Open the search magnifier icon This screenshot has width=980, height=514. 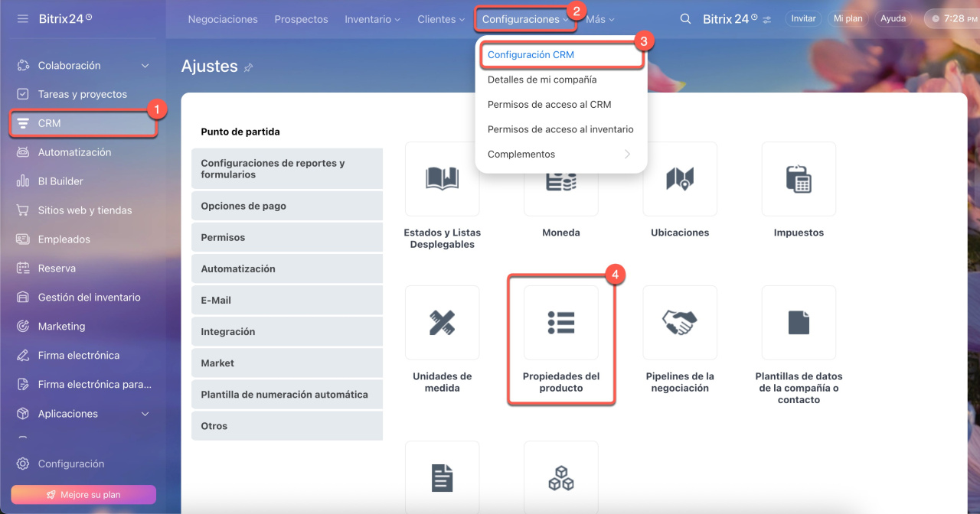pos(685,19)
